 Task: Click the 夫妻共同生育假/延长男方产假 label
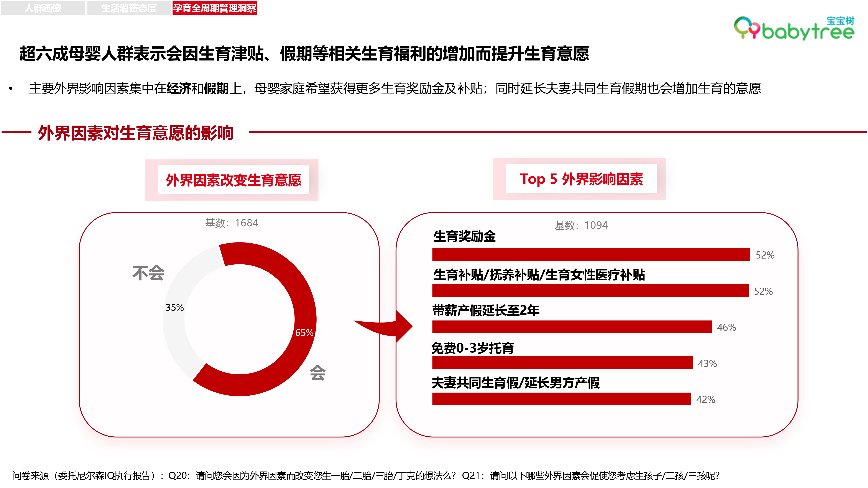(x=516, y=383)
